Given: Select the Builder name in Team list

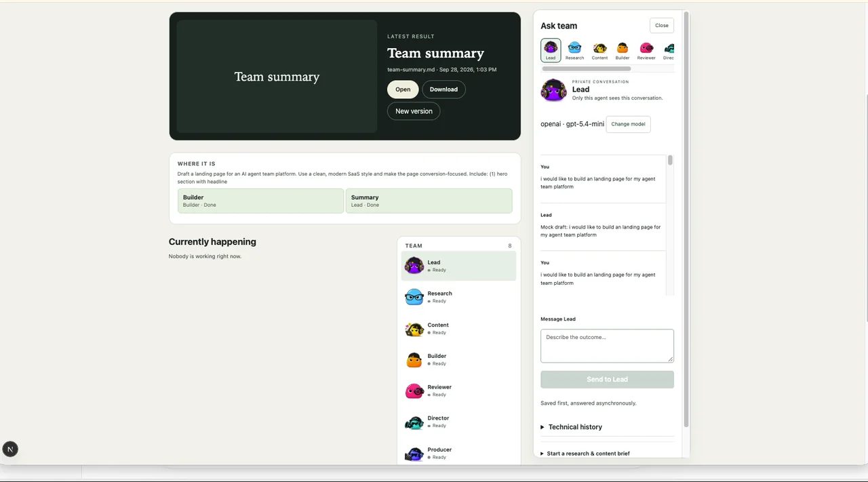Looking at the screenshot, I should (437, 356).
